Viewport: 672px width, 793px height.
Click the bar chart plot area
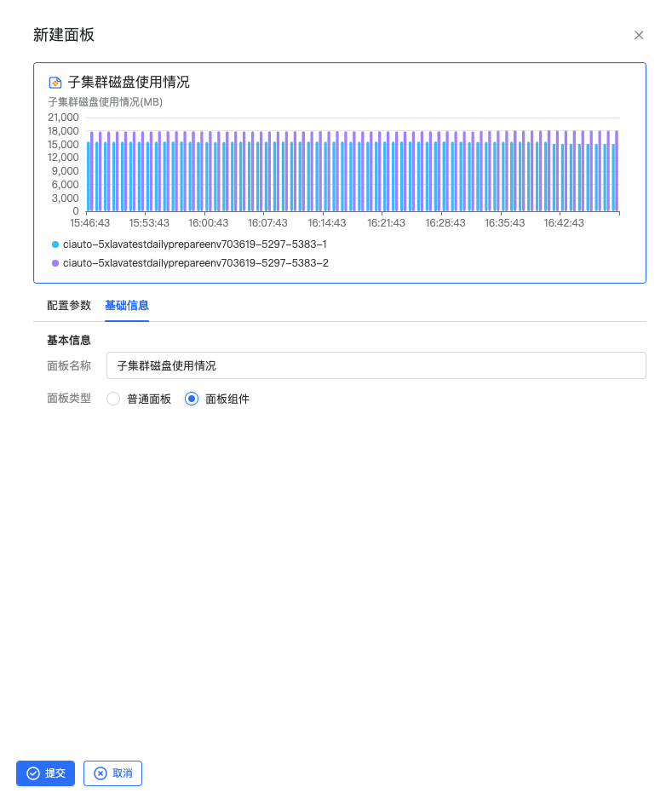click(353, 170)
